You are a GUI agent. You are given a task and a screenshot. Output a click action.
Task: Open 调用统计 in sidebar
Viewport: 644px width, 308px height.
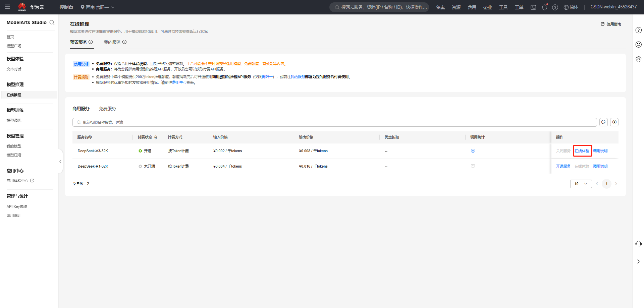14,215
